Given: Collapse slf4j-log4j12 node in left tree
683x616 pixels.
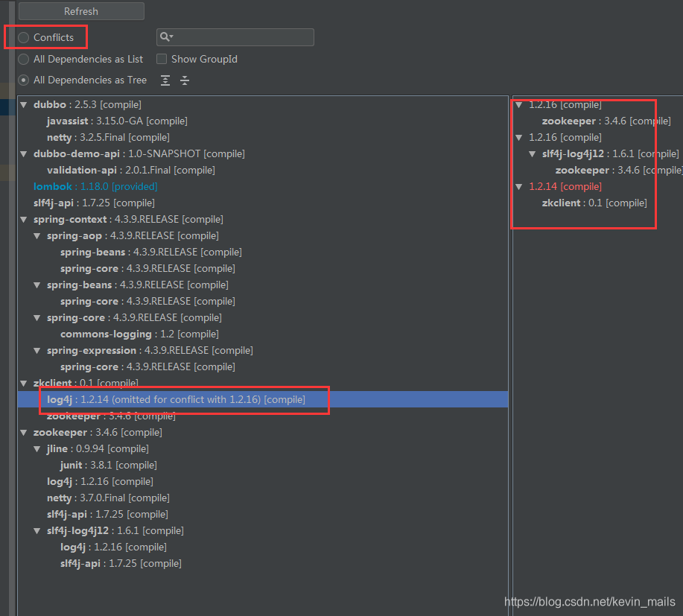Looking at the screenshot, I should (37, 531).
